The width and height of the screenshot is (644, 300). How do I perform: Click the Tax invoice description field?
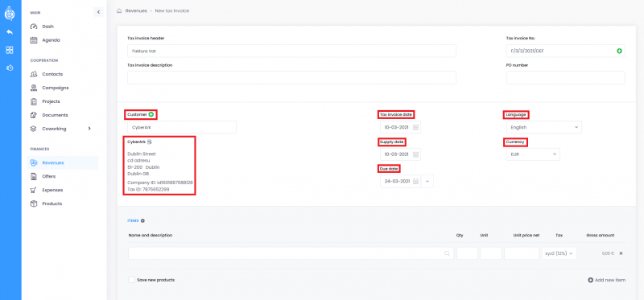click(x=291, y=77)
